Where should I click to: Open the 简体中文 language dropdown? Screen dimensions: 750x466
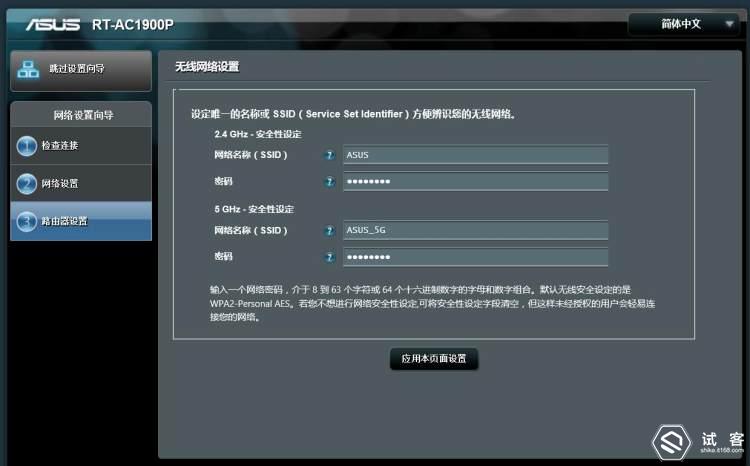(684, 24)
